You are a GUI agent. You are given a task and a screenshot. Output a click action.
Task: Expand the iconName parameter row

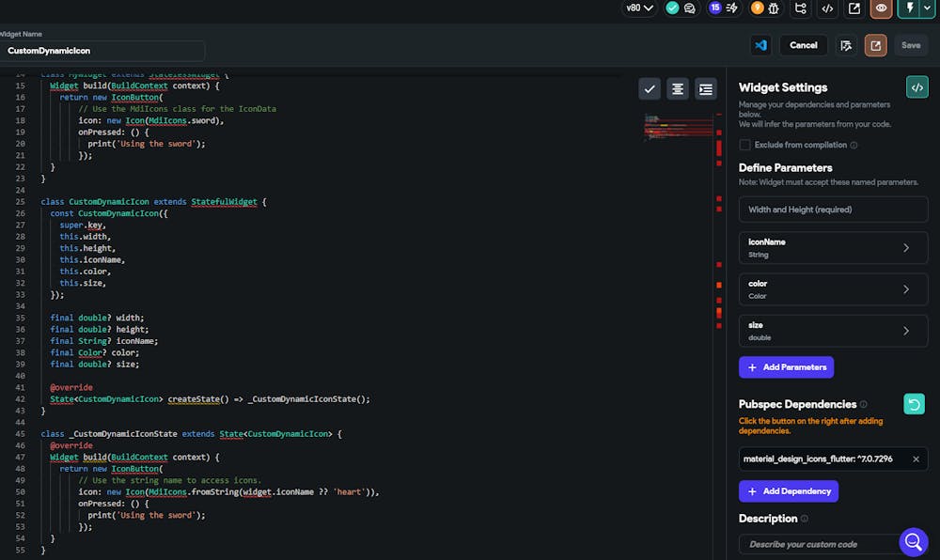click(906, 248)
